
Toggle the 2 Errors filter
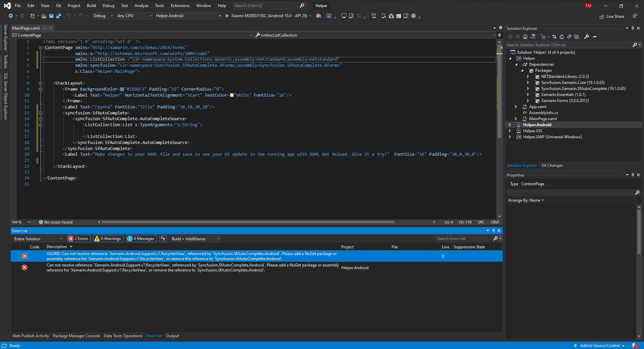tap(78, 239)
